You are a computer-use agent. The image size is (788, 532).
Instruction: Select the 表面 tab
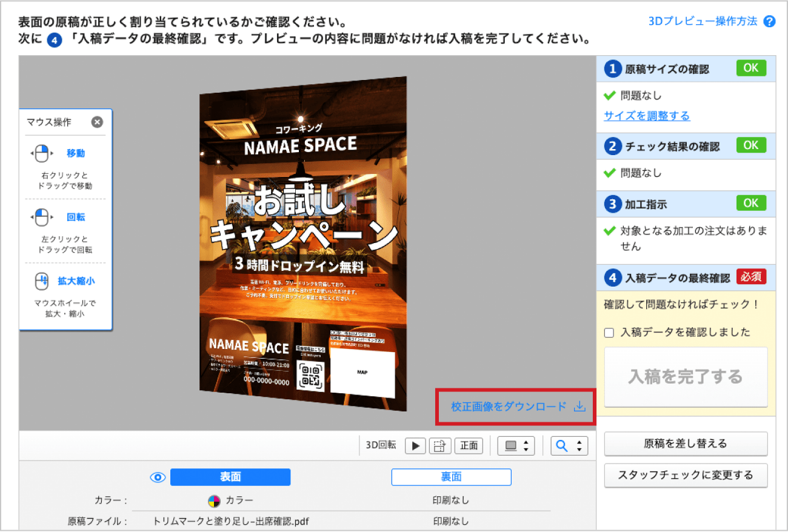(230, 477)
